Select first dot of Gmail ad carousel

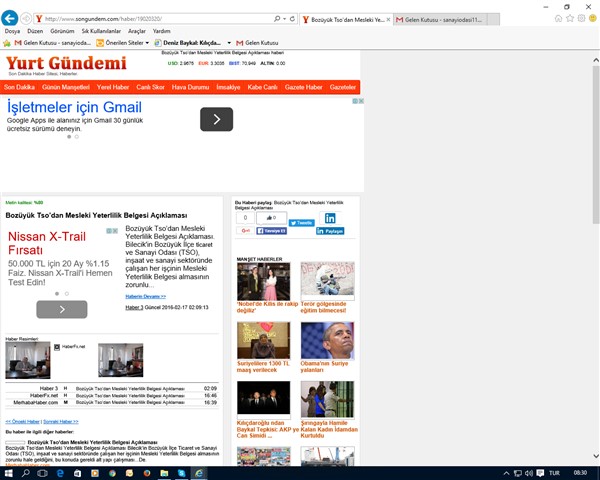(69, 137)
